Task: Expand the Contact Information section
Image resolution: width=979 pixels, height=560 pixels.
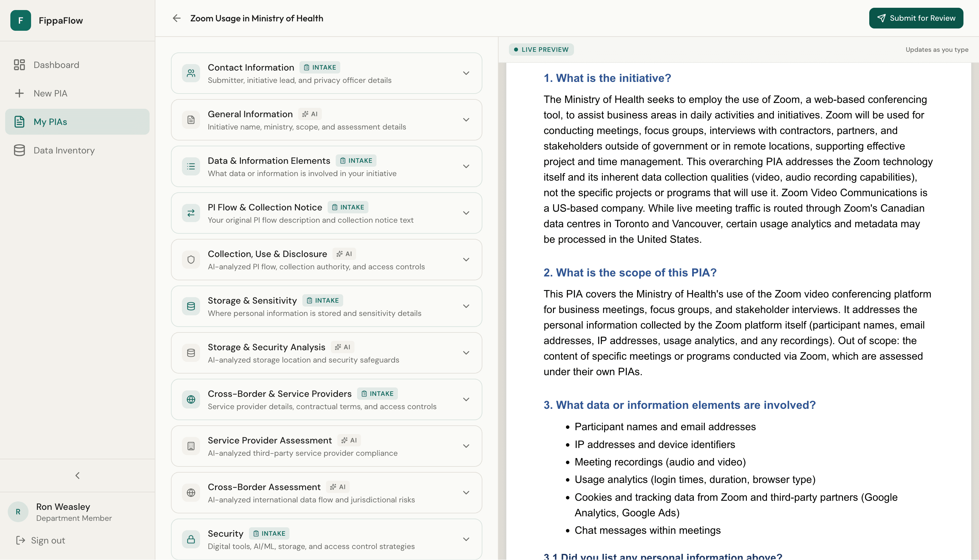Action: pyautogui.click(x=466, y=73)
